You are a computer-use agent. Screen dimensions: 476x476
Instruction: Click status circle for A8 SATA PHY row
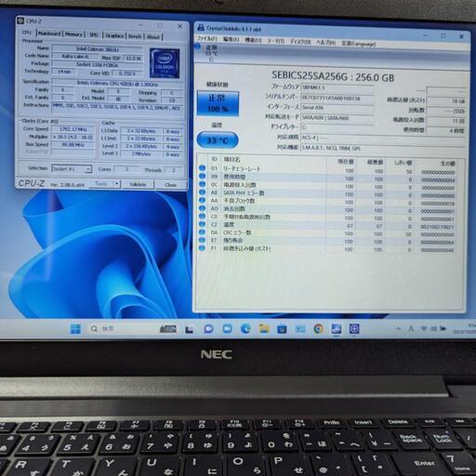click(x=202, y=192)
